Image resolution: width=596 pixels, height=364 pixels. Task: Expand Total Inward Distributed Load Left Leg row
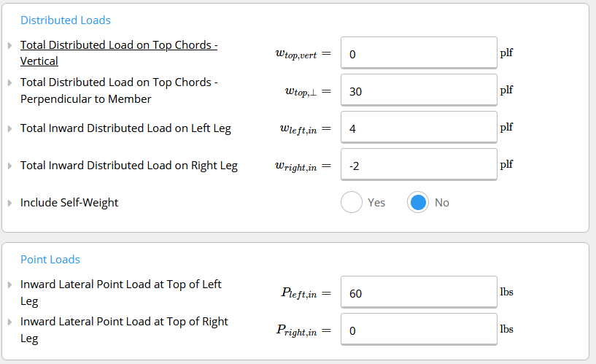click(x=9, y=128)
